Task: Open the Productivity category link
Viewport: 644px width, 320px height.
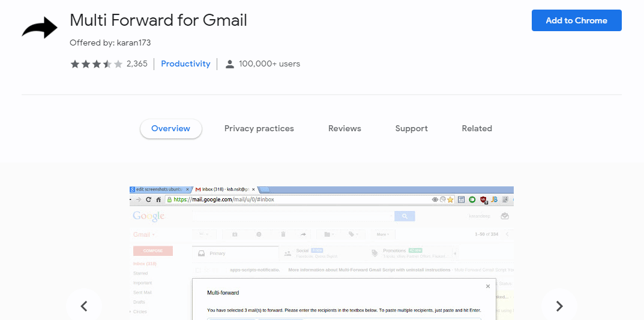Action: point(185,64)
